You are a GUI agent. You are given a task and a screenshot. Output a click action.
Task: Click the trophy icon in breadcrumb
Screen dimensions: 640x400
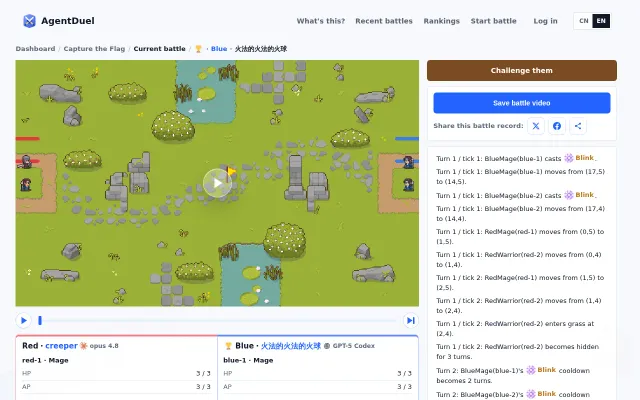[198, 49]
